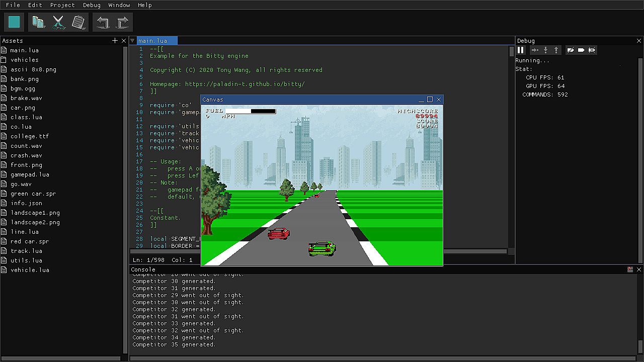This screenshot has width=644, height=362.
Task: Add a new asset with plus icon
Action: (x=115, y=41)
